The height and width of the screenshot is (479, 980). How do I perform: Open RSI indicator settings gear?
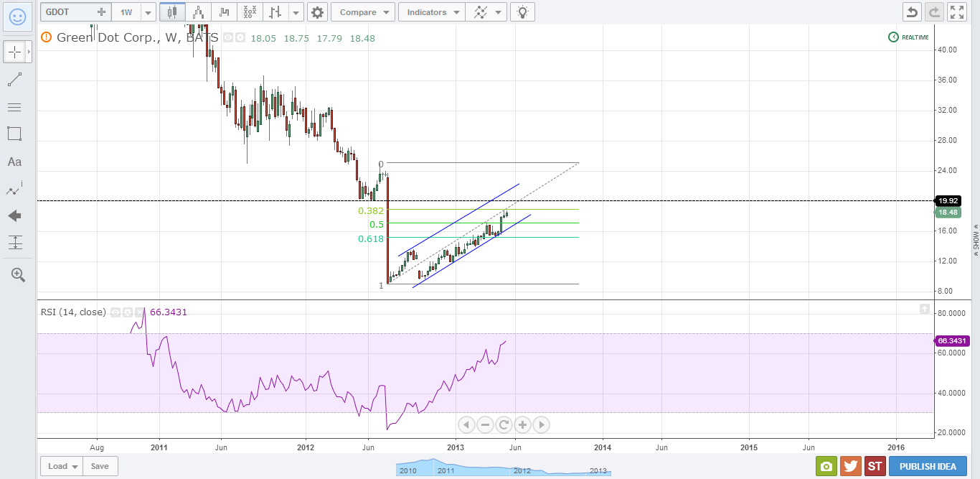tap(127, 312)
